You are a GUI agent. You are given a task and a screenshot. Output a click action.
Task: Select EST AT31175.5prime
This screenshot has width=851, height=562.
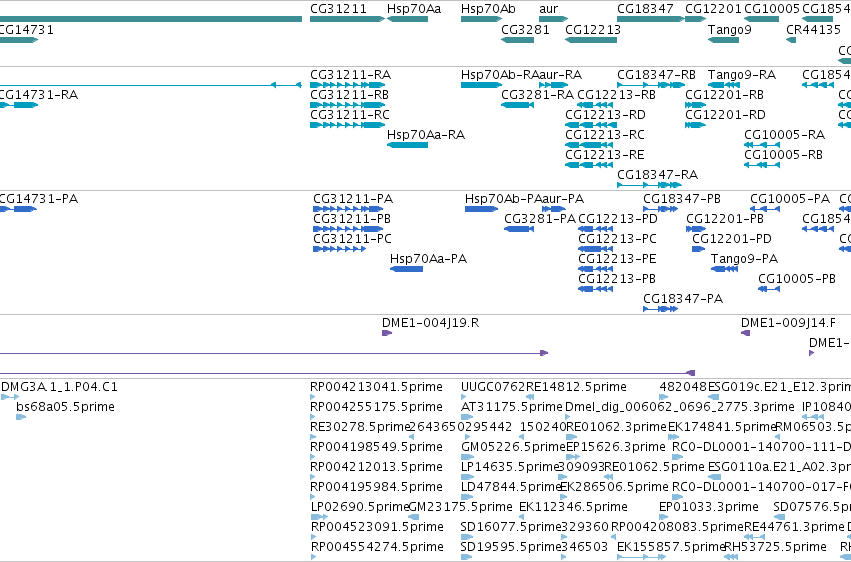(x=467, y=417)
